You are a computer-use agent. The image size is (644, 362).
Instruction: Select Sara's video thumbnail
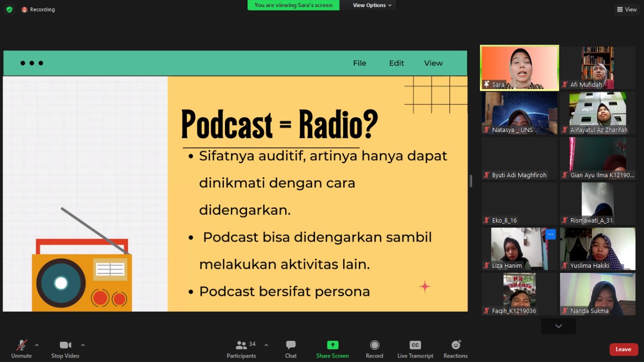[519, 67]
